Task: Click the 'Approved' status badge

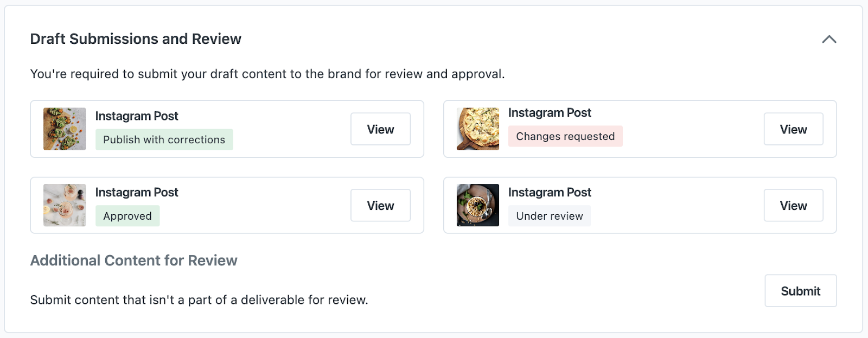Action: (x=127, y=216)
